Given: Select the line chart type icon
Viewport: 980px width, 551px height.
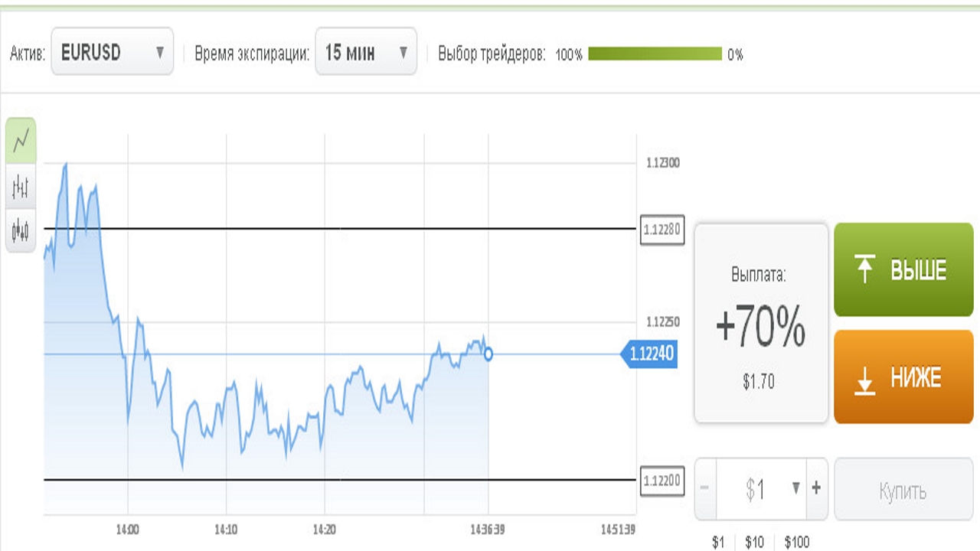Looking at the screenshot, I should tap(21, 139).
